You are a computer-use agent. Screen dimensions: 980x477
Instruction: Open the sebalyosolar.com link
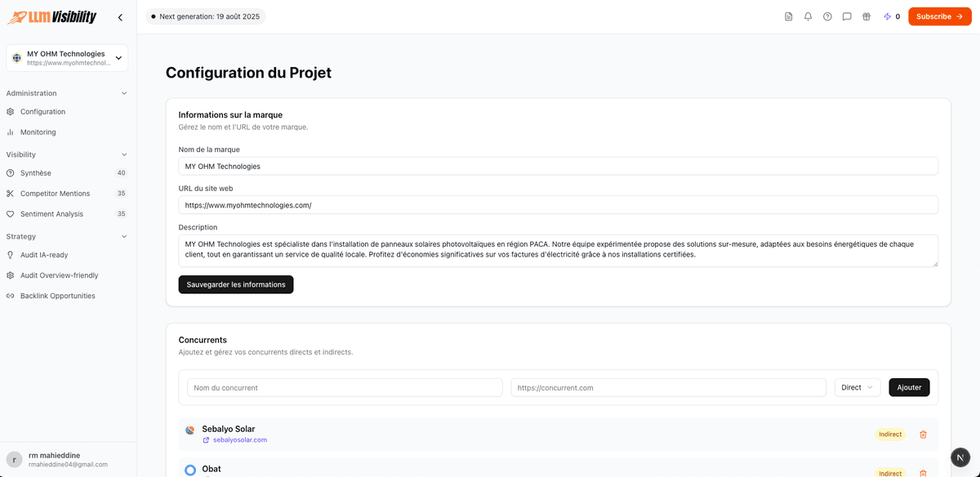[x=239, y=439]
